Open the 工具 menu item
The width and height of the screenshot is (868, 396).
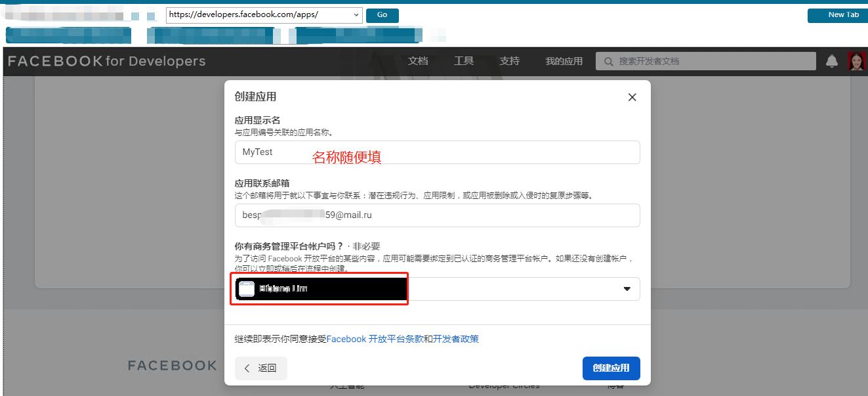pyautogui.click(x=464, y=61)
